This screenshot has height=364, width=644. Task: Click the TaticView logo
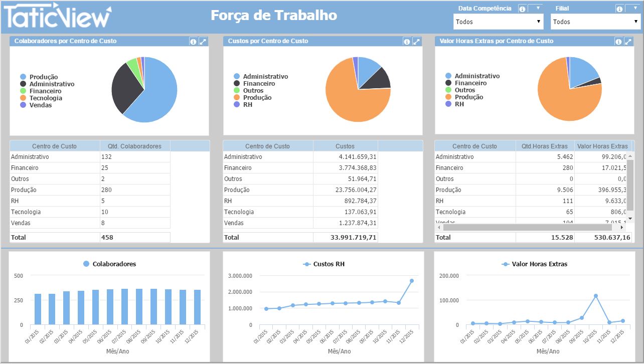57,17
